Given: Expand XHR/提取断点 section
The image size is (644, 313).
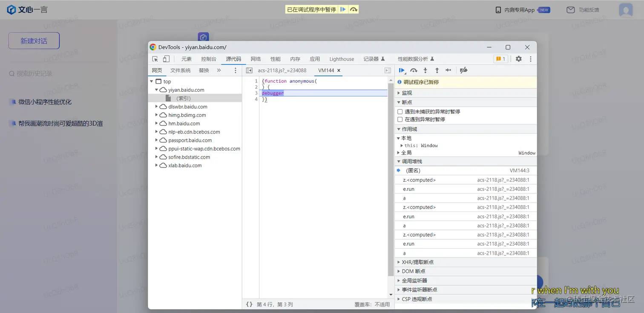Looking at the screenshot, I should (x=466, y=262).
